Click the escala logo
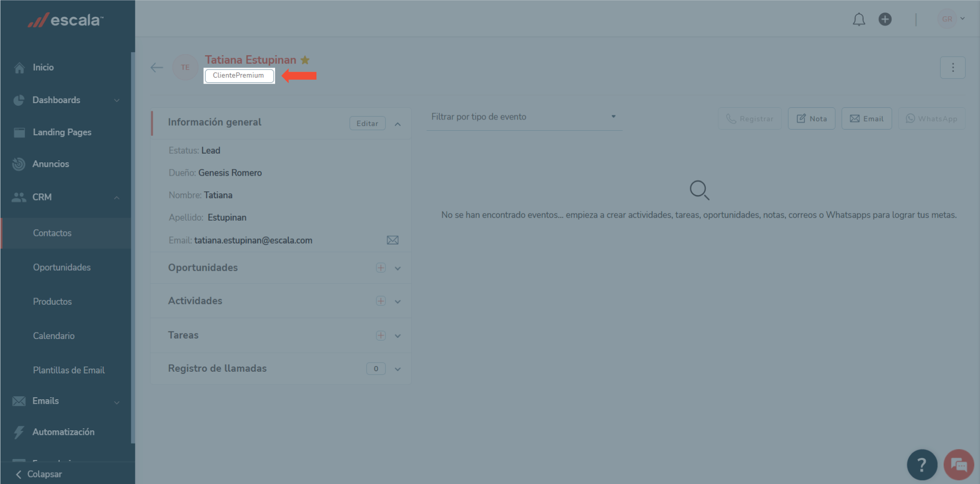 pos(66,20)
